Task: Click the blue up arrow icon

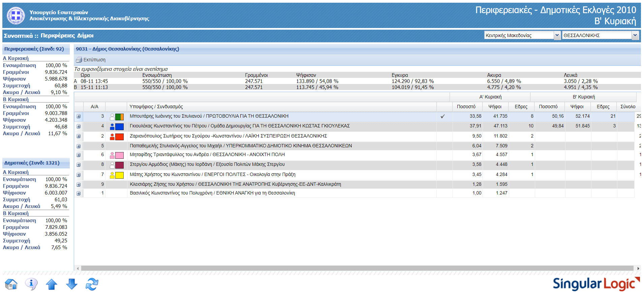Action: (x=52, y=284)
